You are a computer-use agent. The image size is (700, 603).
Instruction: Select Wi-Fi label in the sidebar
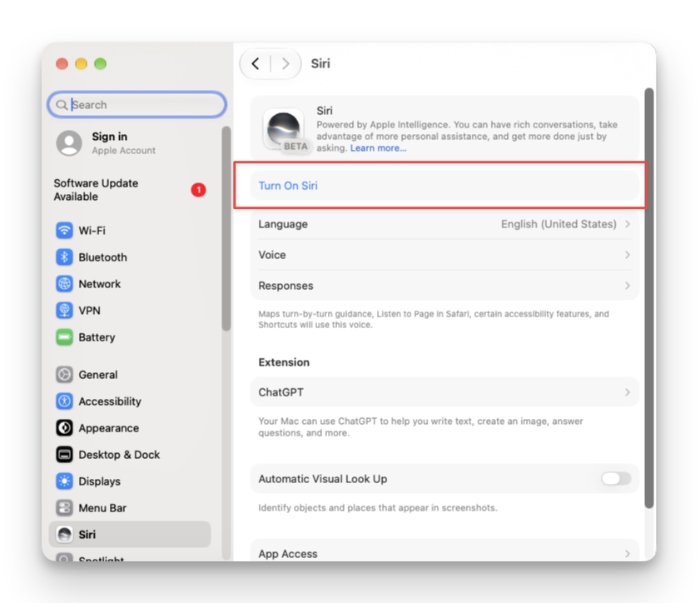[92, 231]
